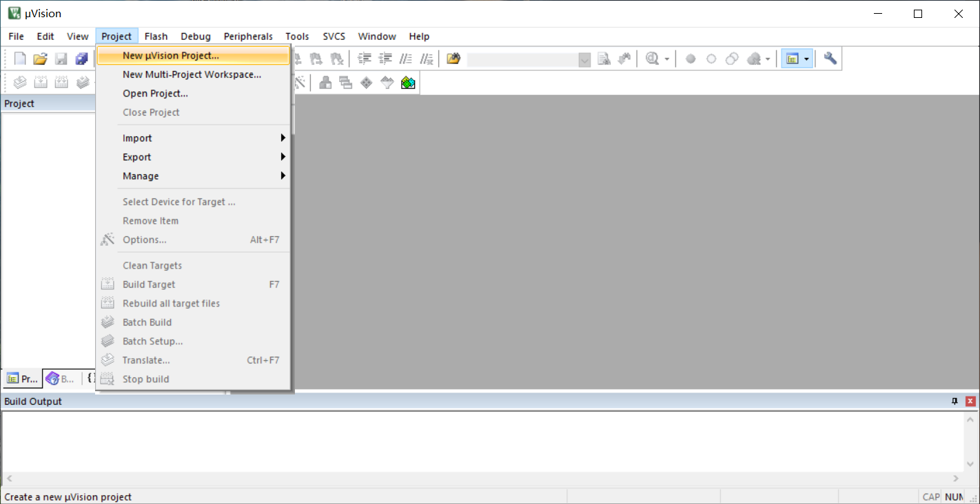Open the Flash menu

[x=156, y=36]
